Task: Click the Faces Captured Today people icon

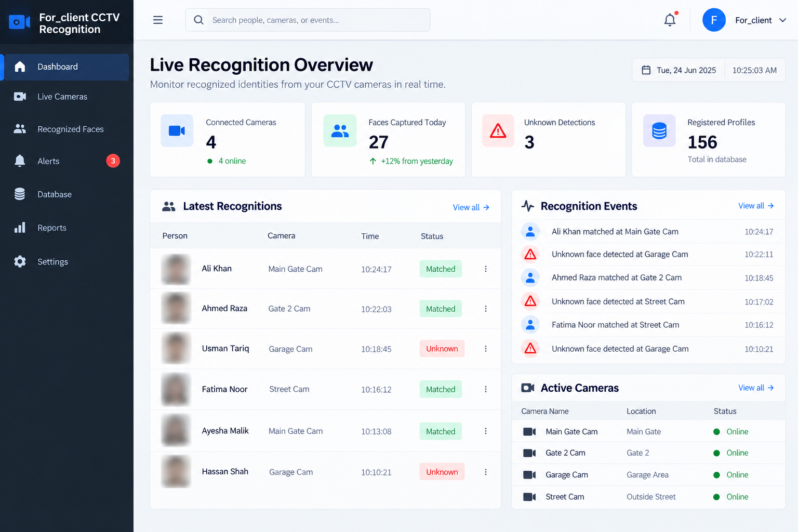Action: [340, 130]
